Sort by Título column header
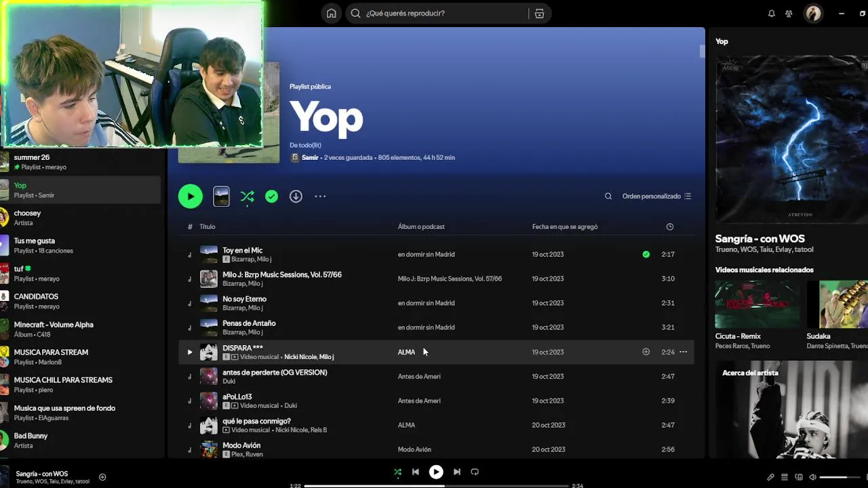868x488 pixels. click(208, 226)
